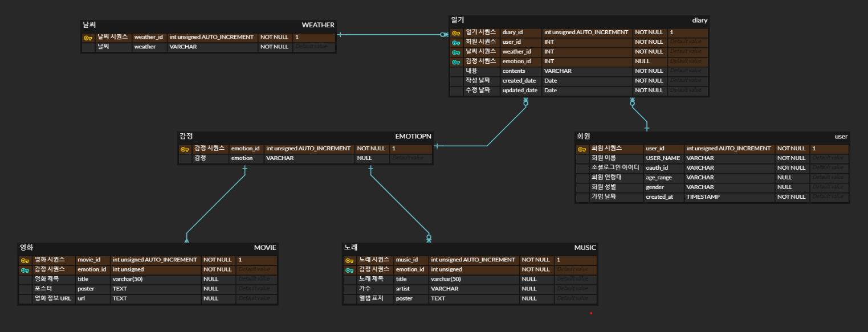This screenshot has height=332, width=868.
Task: Click the primary key icon in EMOTIOPN table
Action: (x=185, y=149)
